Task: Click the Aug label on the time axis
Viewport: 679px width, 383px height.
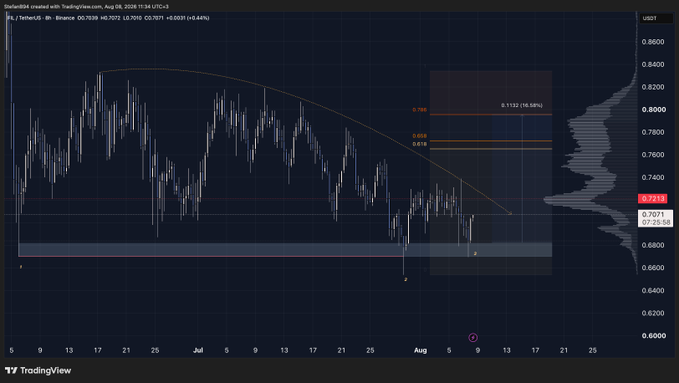Action: pyautogui.click(x=420, y=350)
